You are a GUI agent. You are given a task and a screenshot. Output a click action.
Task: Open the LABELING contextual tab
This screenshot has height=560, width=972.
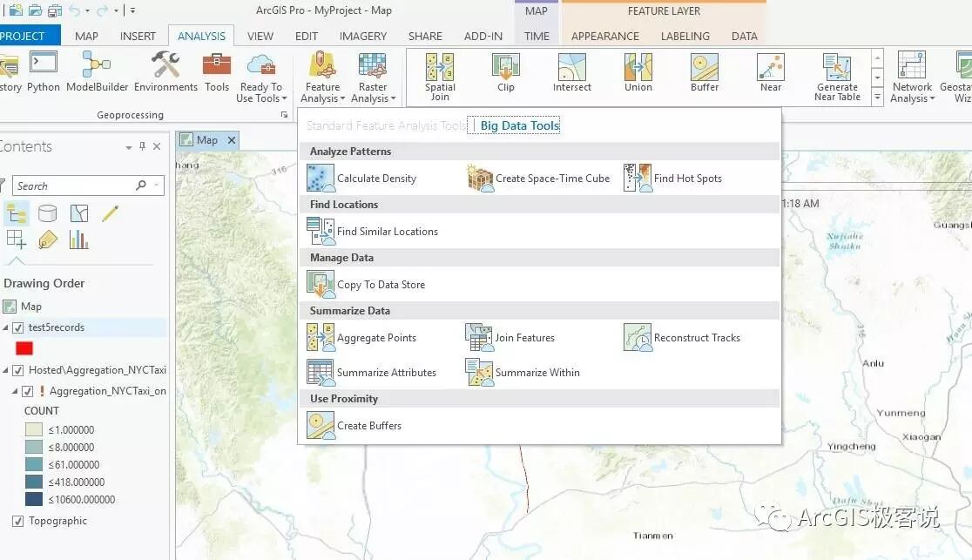(685, 36)
